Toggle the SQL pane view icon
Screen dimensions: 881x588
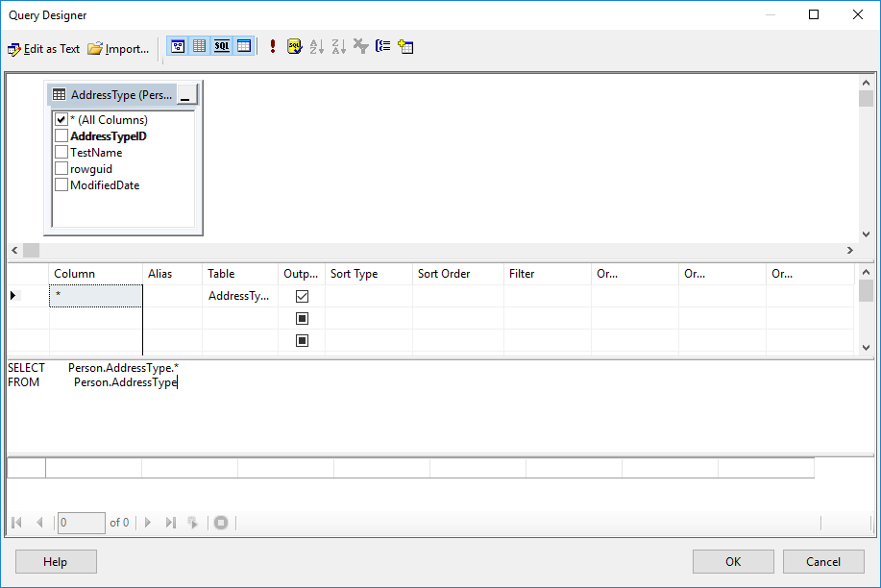pyautogui.click(x=222, y=46)
